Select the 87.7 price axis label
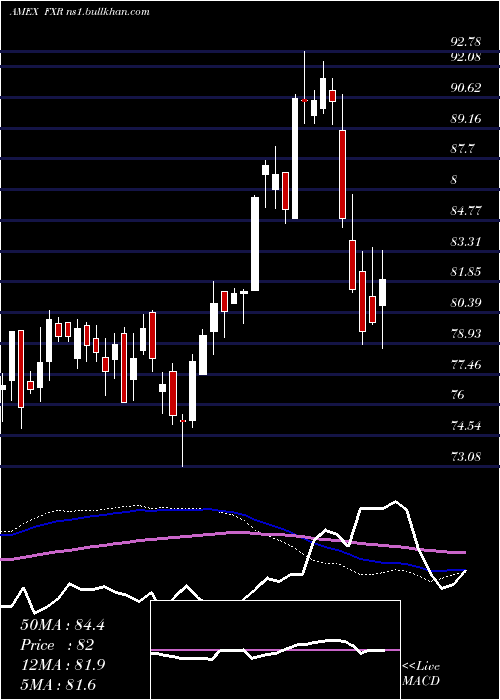The width and height of the screenshot is (500, 700). click(x=462, y=149)
